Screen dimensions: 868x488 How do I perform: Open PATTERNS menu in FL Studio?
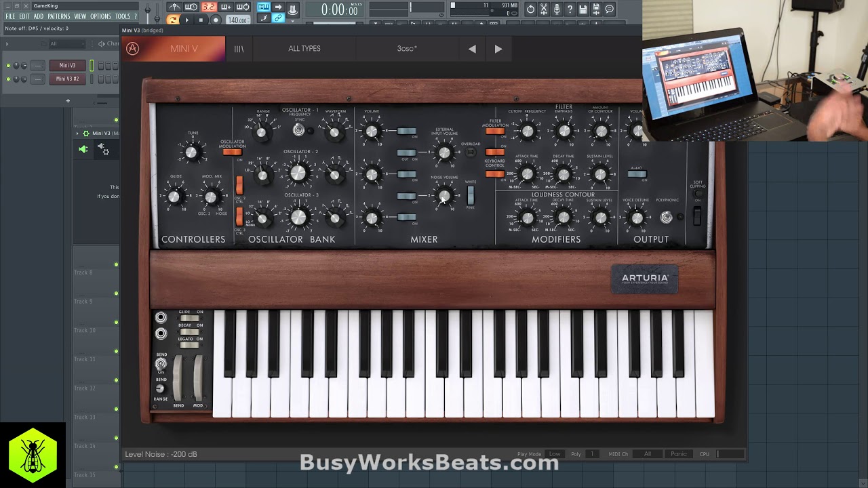(x=59, y=16)
